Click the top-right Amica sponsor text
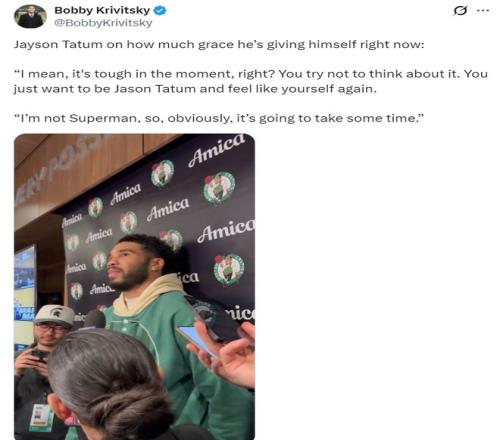The width and height of the screenshot is (500, 440). point(217,150)
